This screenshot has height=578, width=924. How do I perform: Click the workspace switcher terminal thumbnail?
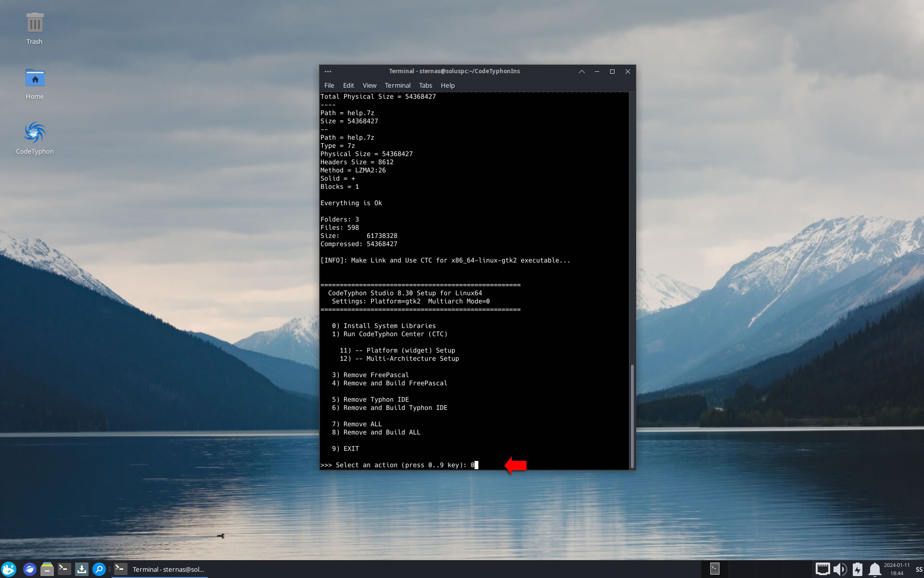click(715, 569)
